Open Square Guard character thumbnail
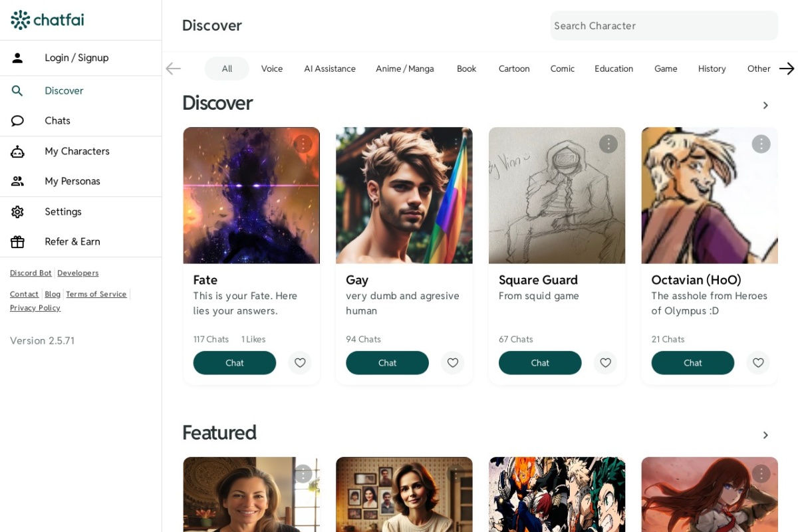 pyautogui.click(x=557, y=196)
